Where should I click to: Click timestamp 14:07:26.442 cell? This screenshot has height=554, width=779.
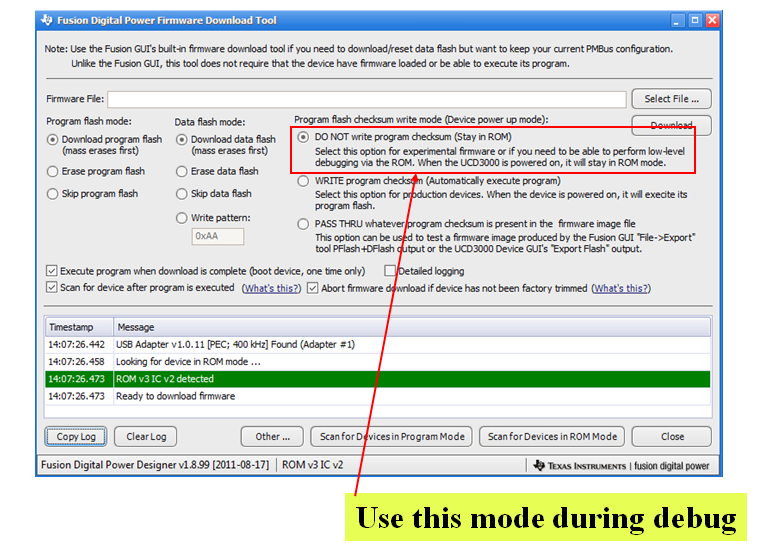(77, 344)
